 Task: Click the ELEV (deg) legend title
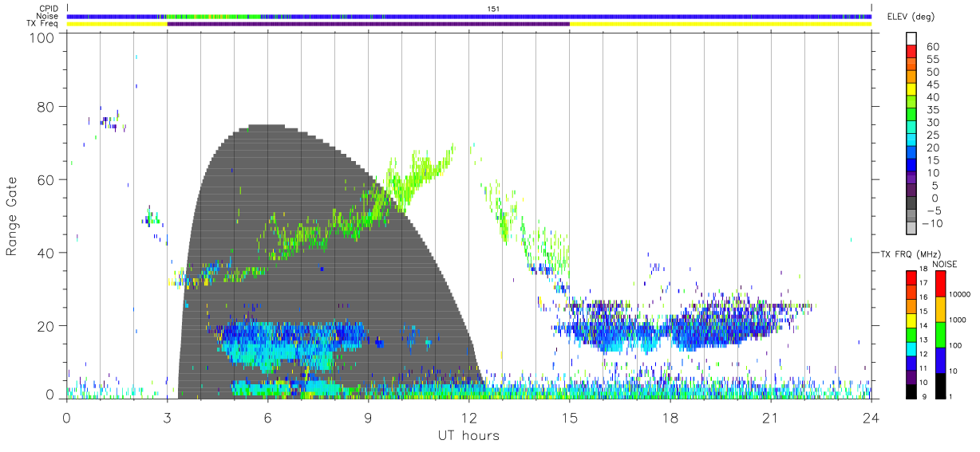pos(911,17)
